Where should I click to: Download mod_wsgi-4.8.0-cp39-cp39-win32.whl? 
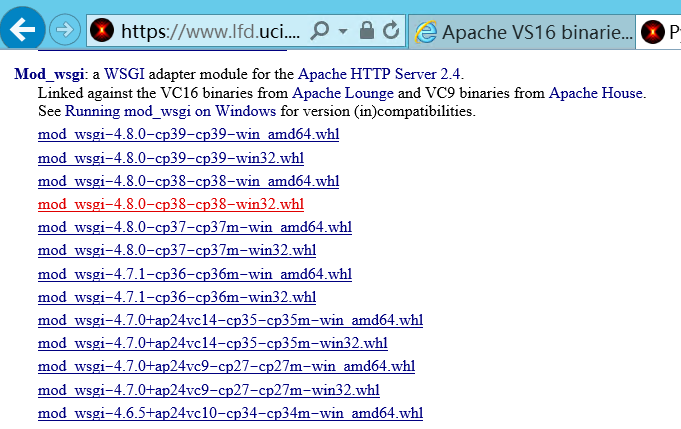click(x=171, y=158)
